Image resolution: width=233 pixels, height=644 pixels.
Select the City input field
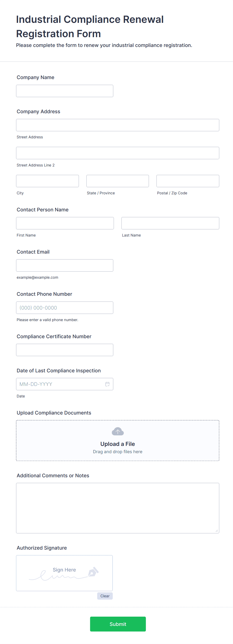click(x=47, y=181)
